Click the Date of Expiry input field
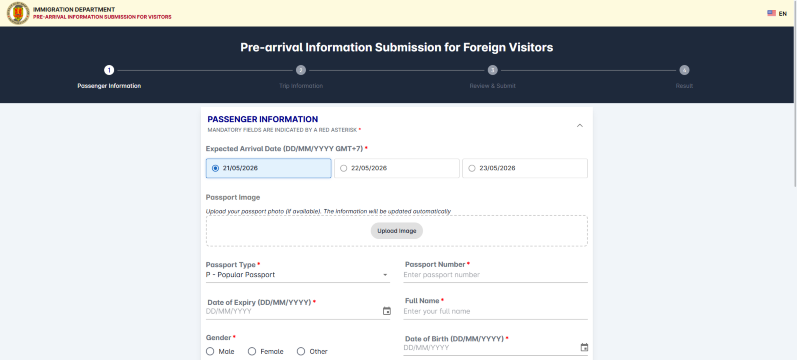797x360 pixels. click(293, 311)
